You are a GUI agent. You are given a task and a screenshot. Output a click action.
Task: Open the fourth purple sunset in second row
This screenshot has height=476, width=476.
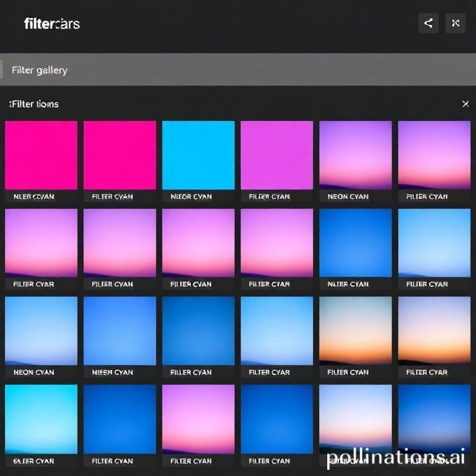point(277,243)
